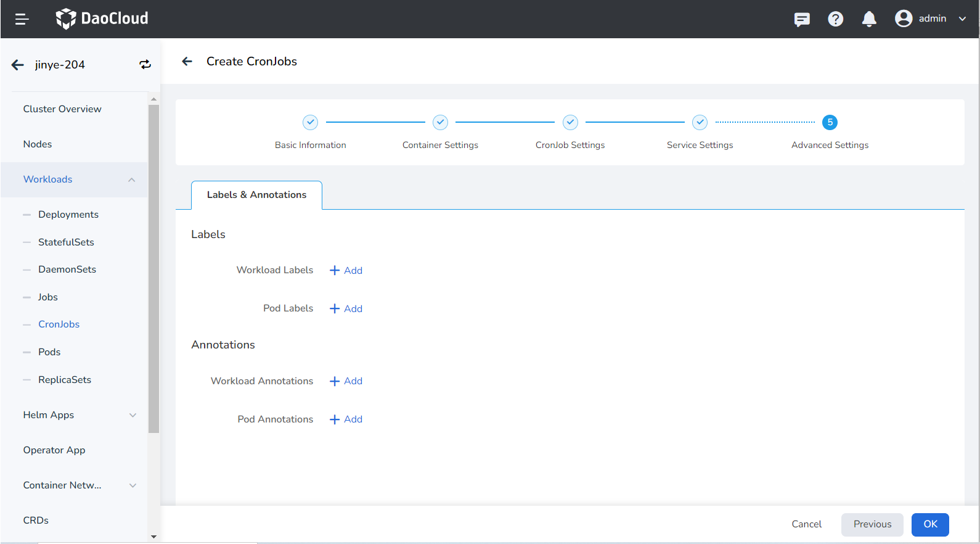980x544 pixels.
Task: Click the Previous button
Action: tap(872, 524)
